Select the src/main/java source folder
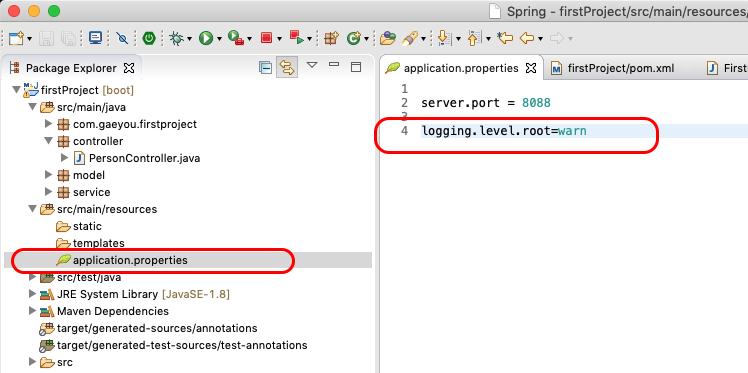The image size is (748, 373). click(x=92, y=107)
